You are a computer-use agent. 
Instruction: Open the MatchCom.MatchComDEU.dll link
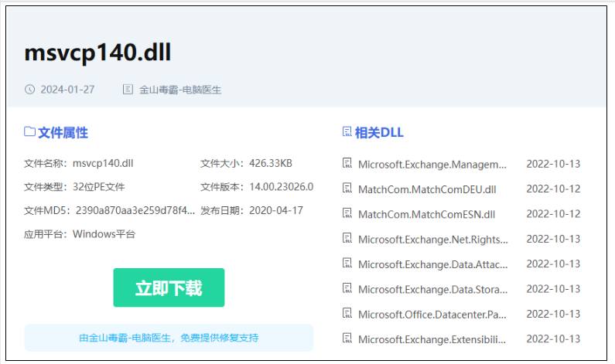427,189
